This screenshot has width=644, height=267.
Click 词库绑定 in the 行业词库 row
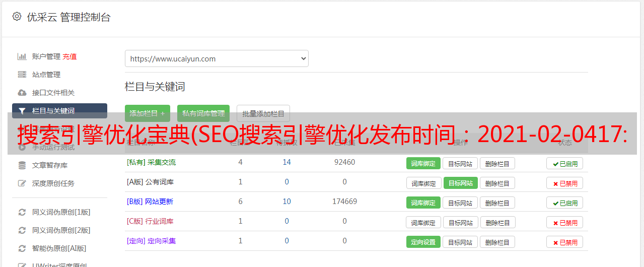pyautogui.click(x=423, y=222)
